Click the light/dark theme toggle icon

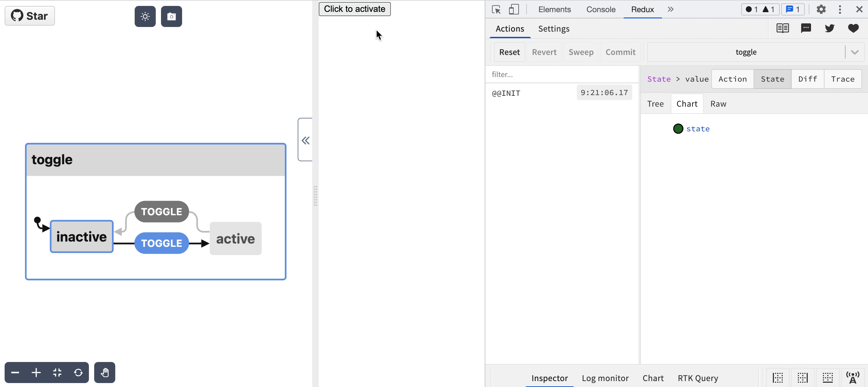(145, 16)
